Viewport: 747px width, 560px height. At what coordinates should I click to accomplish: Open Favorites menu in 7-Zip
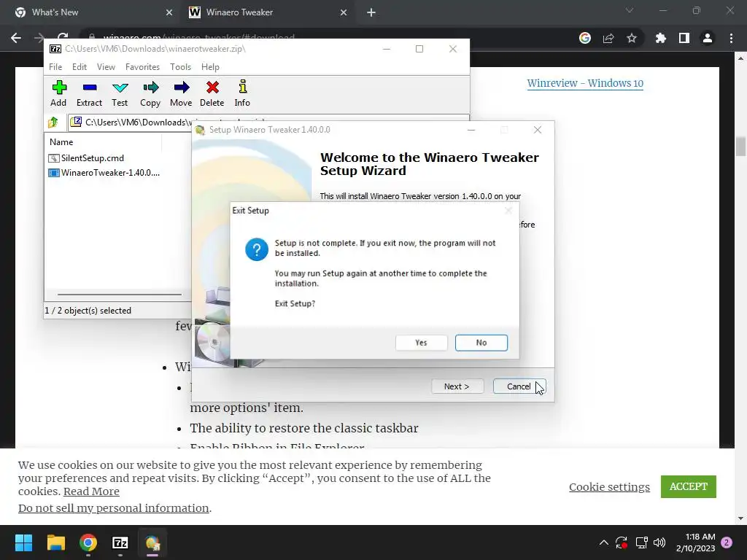(x=142, y=66)
